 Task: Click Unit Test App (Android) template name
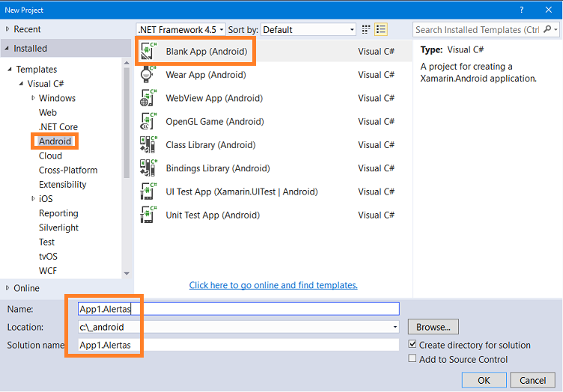[x=213, y=215]
